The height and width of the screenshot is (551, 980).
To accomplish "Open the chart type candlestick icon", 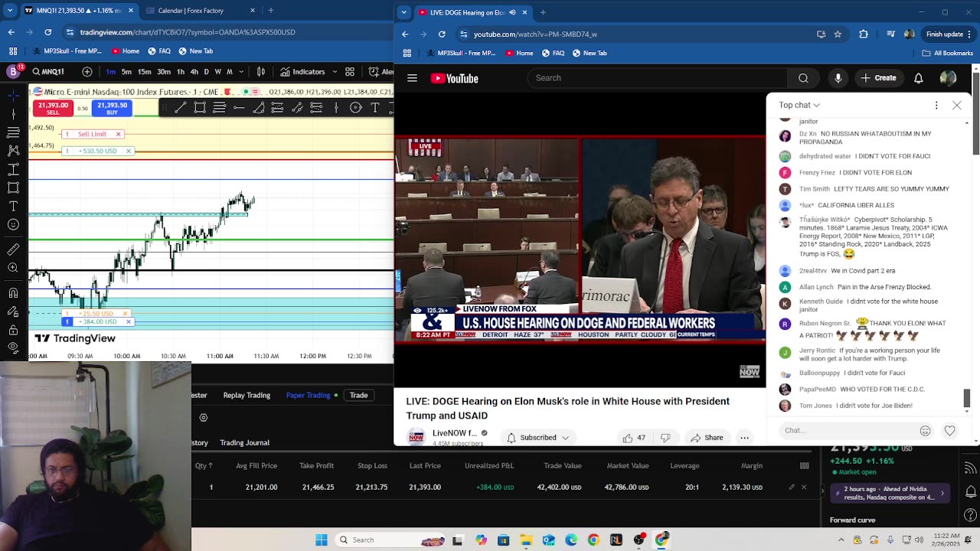I will tap(261, 72).
